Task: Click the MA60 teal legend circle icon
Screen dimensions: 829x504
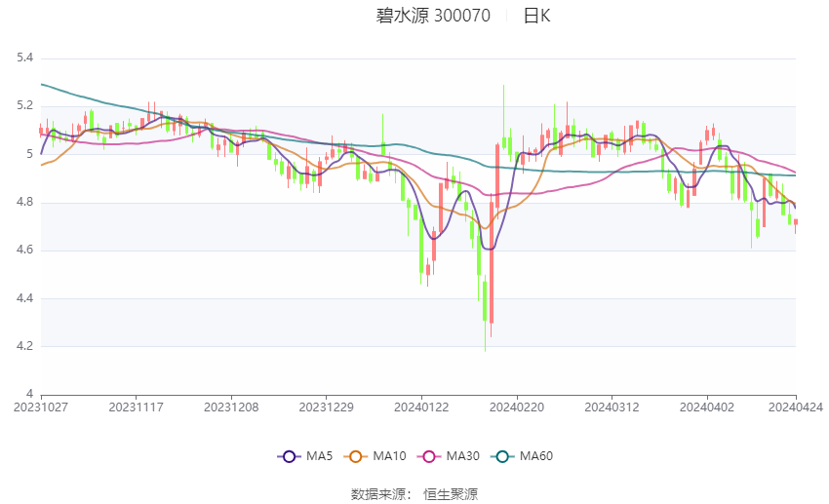Action: point(500,456)
